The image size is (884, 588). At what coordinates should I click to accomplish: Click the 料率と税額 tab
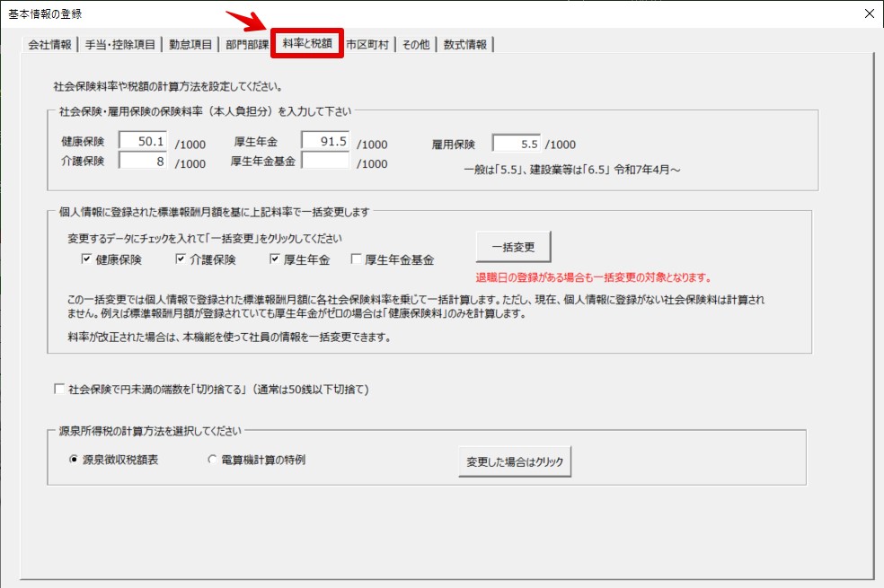pyautogui.click(x=307, y=43)
